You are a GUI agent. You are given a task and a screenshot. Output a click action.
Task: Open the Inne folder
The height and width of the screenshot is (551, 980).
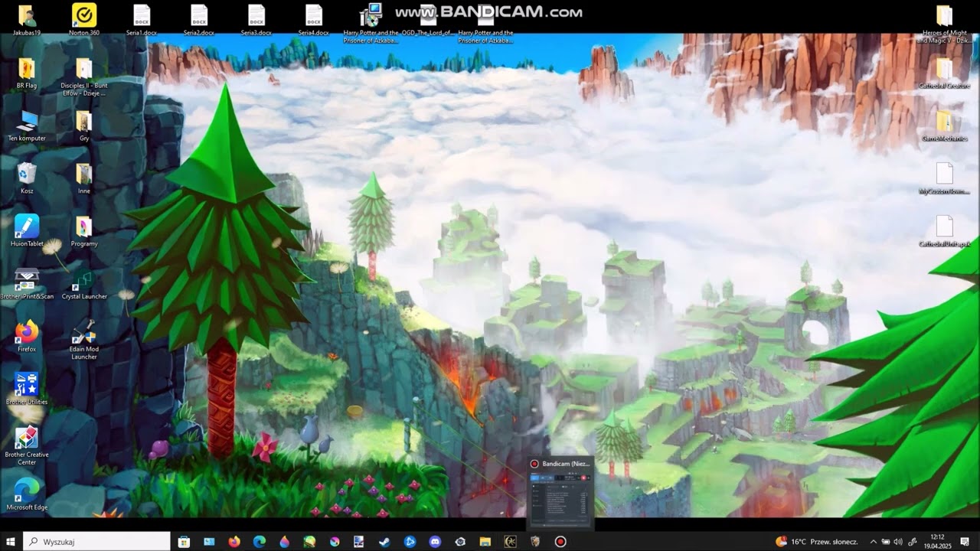(x=84, y=178)
